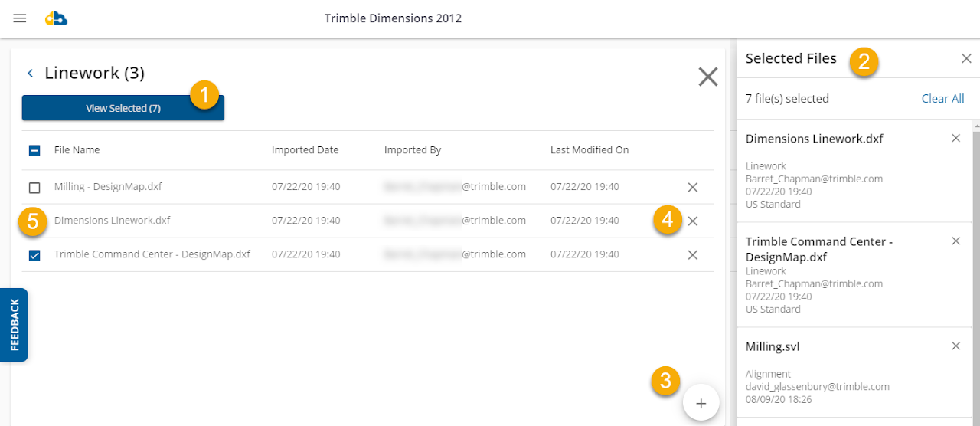
Task: Click the Clear All link
Action: [942, 99]
